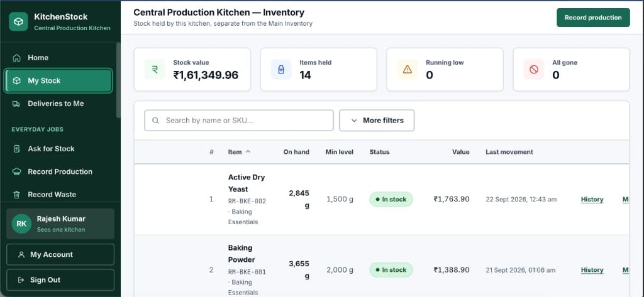Click the Record Waste trash bin icon
The image size is (644, 297).
tap(16, 195)
